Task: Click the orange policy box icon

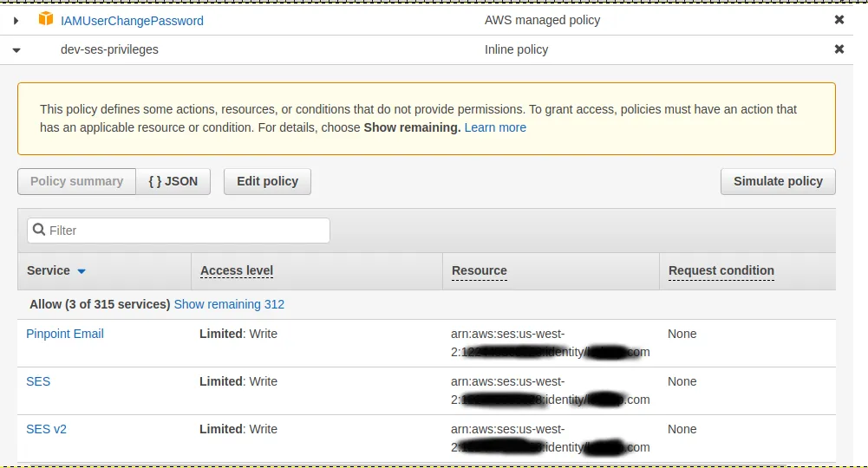Action: tap(45, 19)
